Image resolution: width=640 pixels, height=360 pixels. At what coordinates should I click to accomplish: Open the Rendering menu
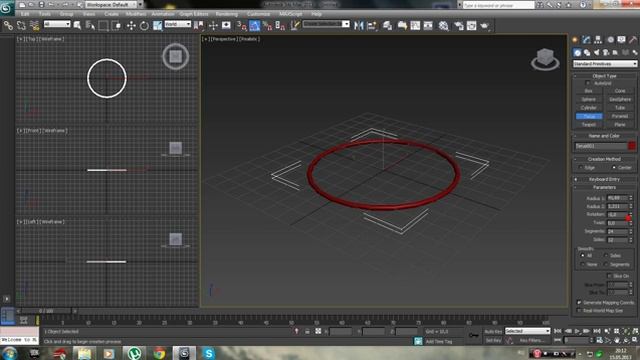[227, 14]
